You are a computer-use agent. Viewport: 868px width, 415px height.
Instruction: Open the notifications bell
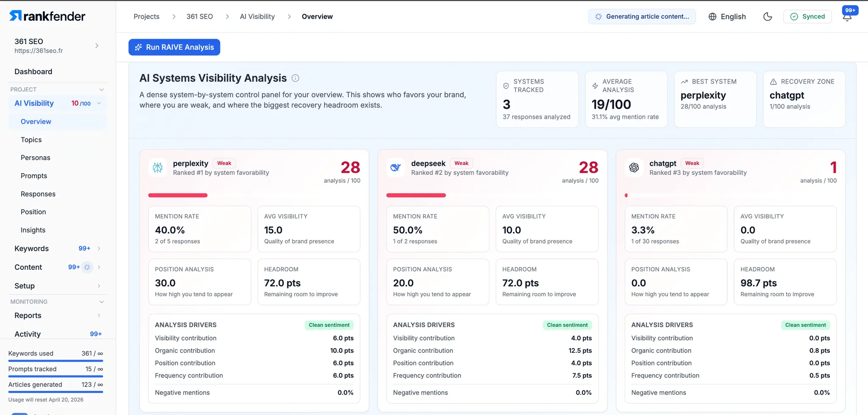(x=847, y=17)
